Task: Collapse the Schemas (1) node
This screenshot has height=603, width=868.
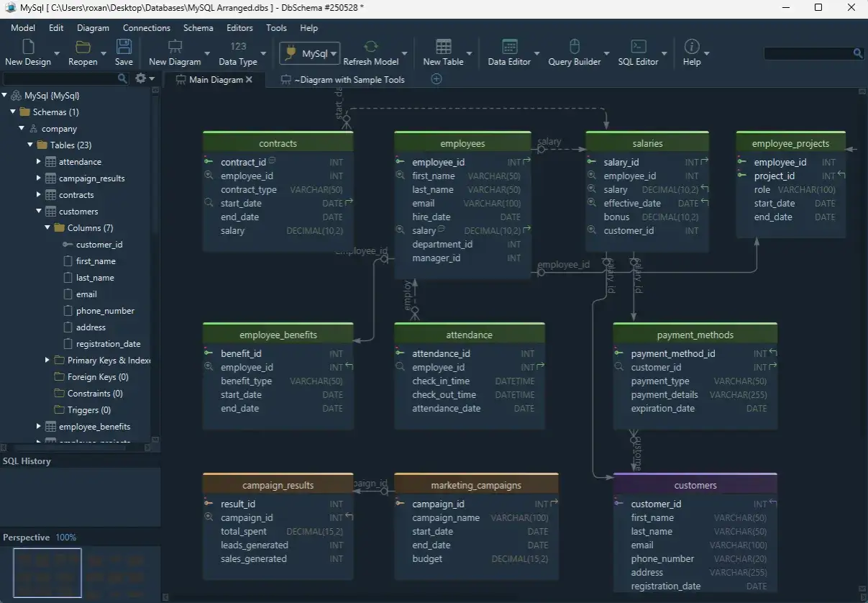Action: tap(13, 112)
